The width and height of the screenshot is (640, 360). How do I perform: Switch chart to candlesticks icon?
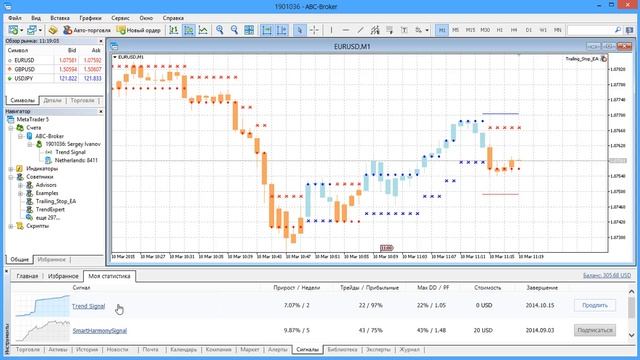pyautogui.click(x=189, y=30)
